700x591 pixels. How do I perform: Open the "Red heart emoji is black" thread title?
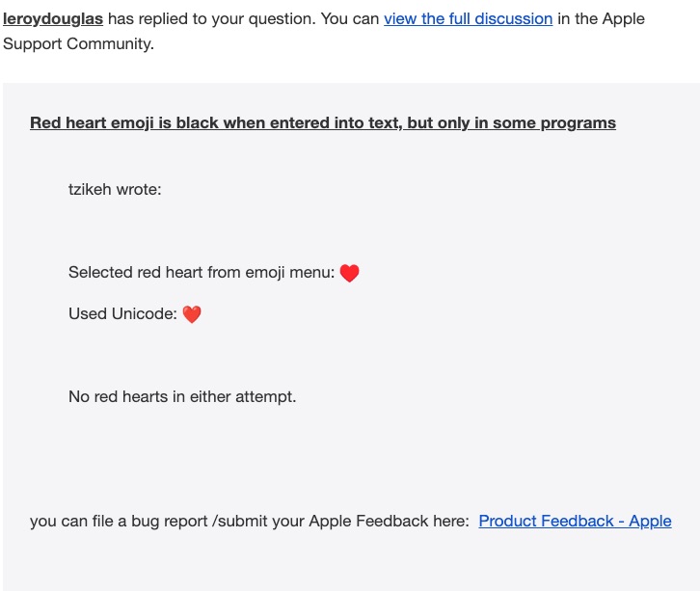(x=323, y=122)
